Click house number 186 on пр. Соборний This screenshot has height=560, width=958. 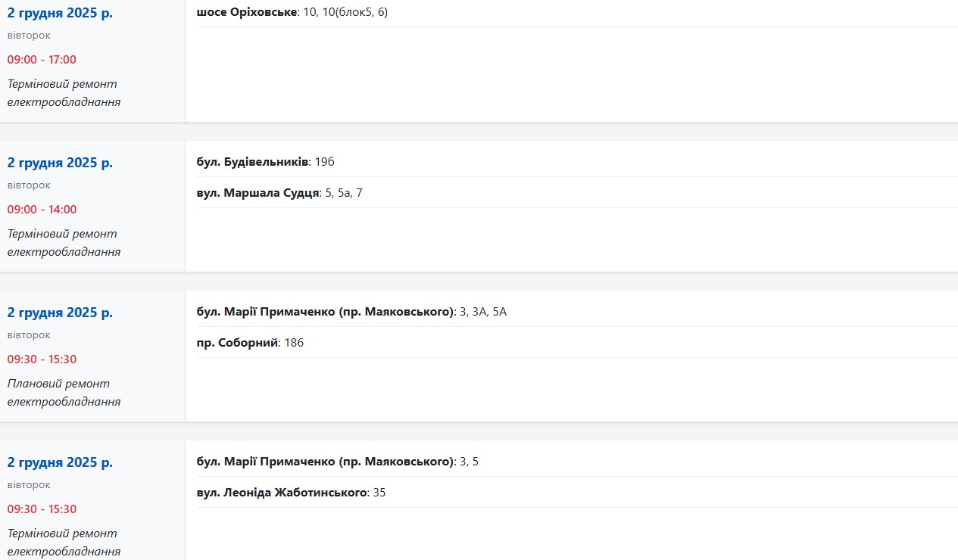click(294, 343)
